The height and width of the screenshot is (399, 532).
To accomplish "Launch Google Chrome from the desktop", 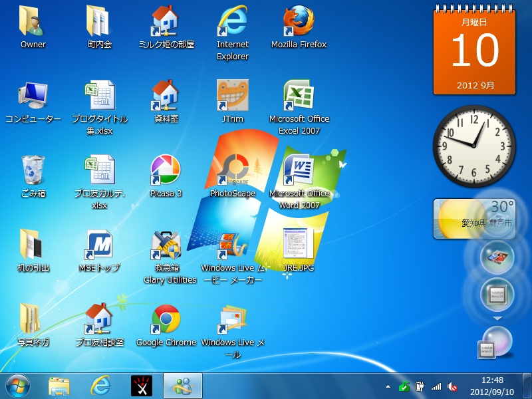I will tap(166, 325).
